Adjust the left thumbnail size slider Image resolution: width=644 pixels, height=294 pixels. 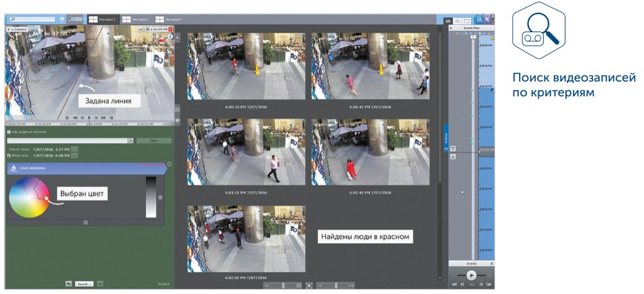coord(283,285)
